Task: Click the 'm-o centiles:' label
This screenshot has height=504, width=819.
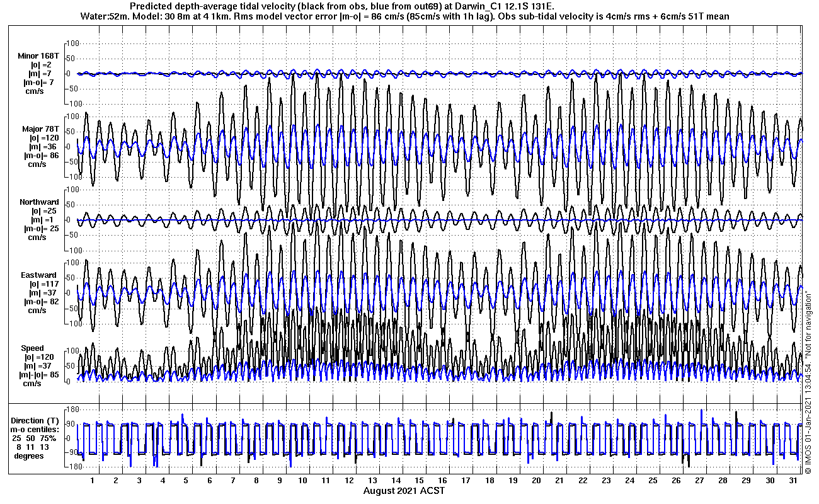Action: click(x=36, y=429)
